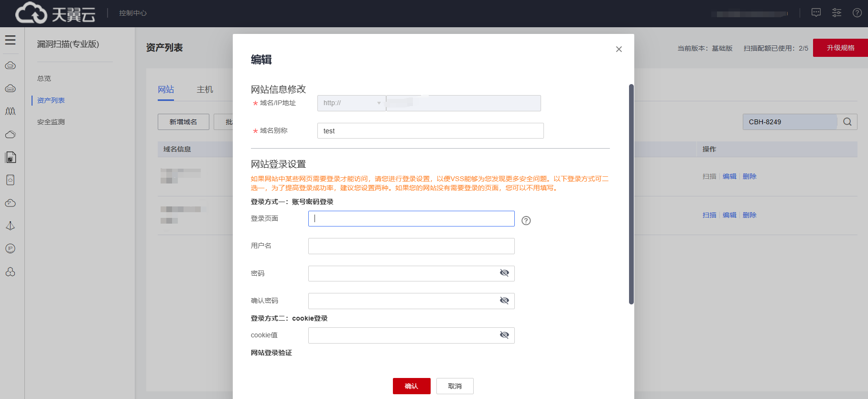The height and width of the screenshot is (399, 868).
Task: Click into the 用户名 input field
Action: tap(412, 246)
